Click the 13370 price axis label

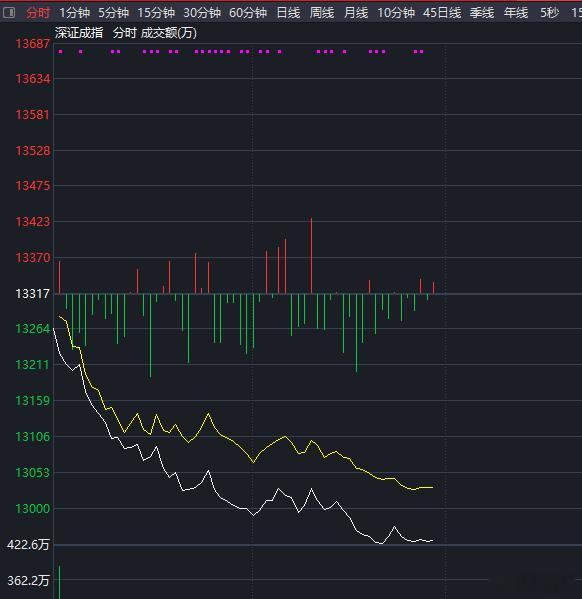pos(33,257)
